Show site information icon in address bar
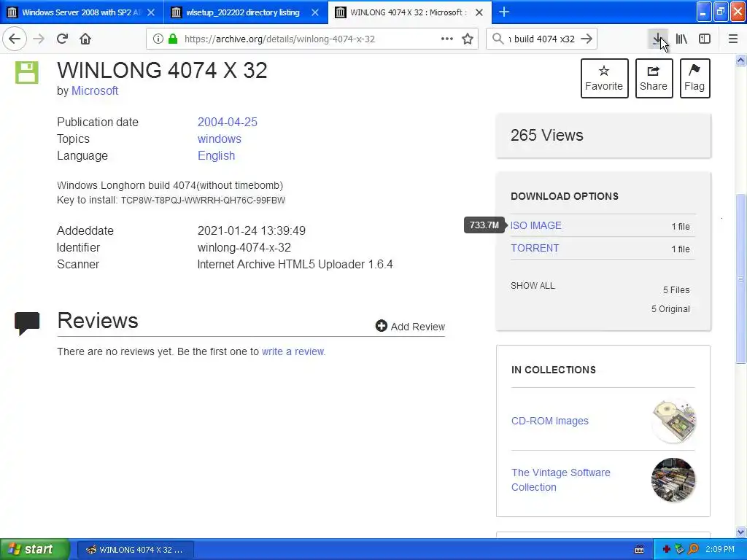747x560 pixels. click(158, 39)
